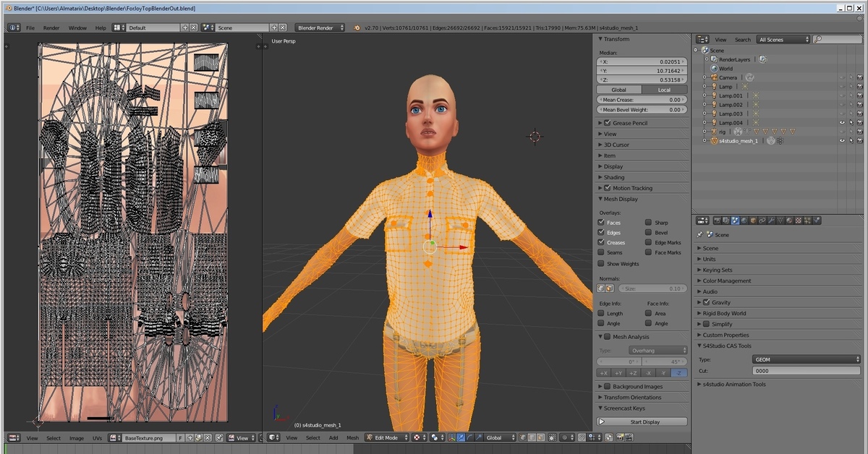
Task: Open the Render menu
Action: 51,28
